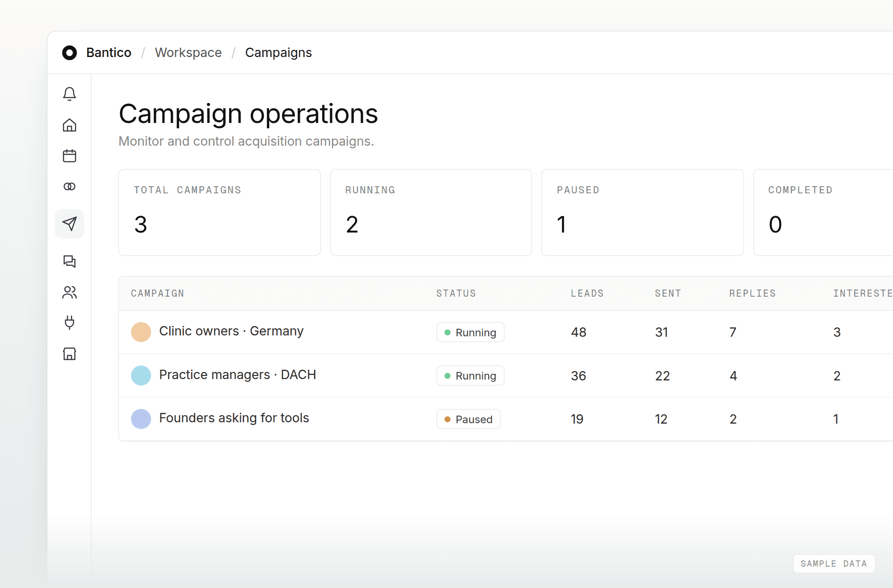This screenshot has height=588, width=893.
Task: Sort by Leads column header
Action: point(587,294)
